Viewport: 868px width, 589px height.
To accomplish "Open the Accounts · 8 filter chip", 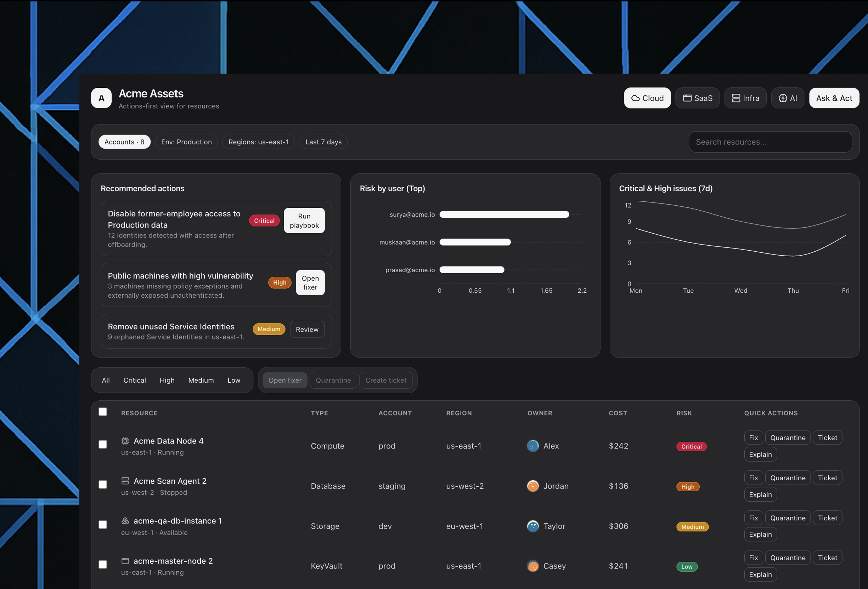I will 124,142.
